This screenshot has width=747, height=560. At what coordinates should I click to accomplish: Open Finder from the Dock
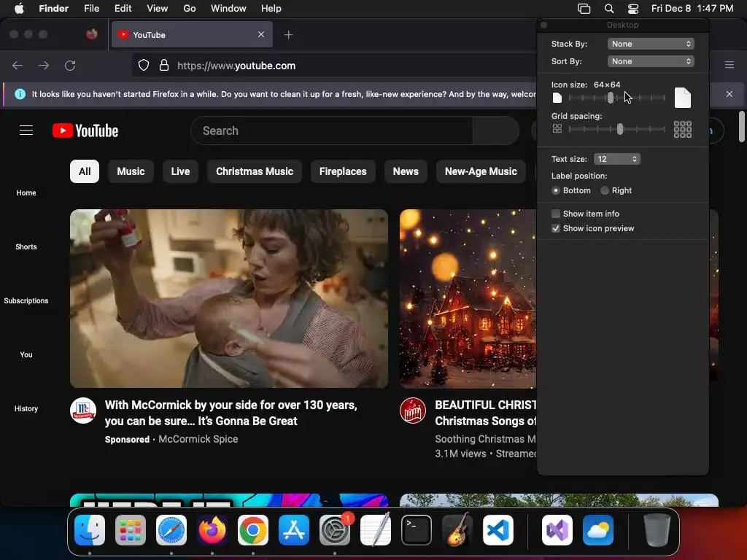point(90,530)
